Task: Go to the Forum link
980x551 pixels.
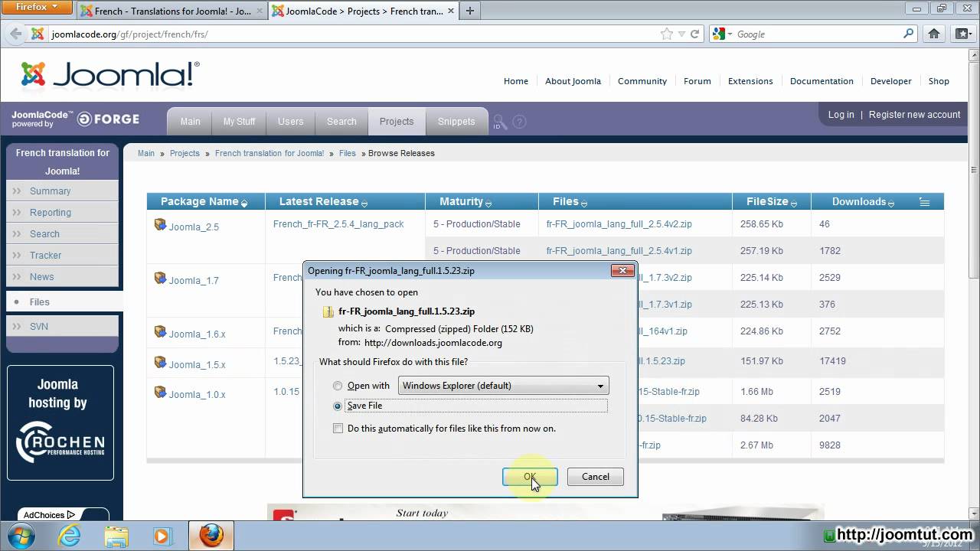Action: (697, 81)
